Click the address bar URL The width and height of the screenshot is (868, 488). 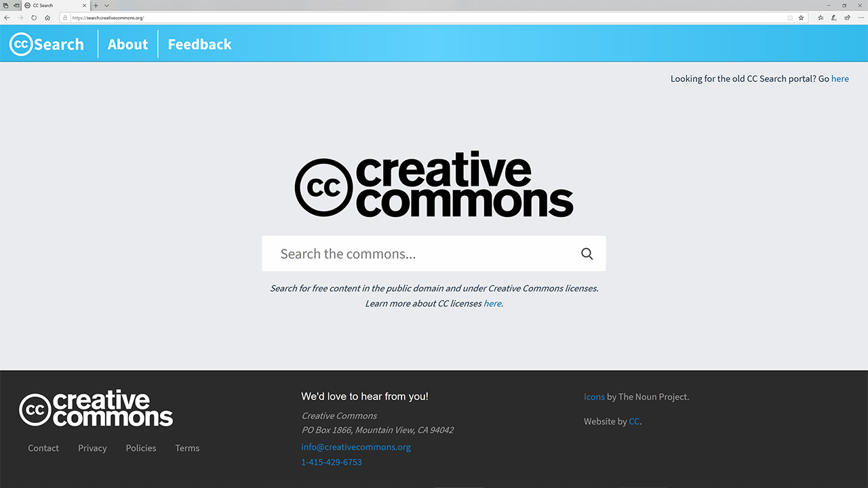coord(108,18)
